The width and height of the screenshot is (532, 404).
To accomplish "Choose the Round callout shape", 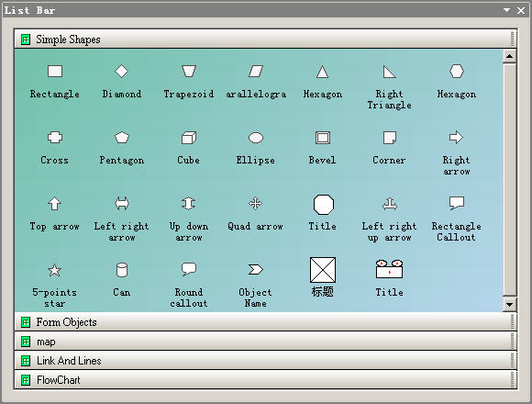I will coord(189,269).
